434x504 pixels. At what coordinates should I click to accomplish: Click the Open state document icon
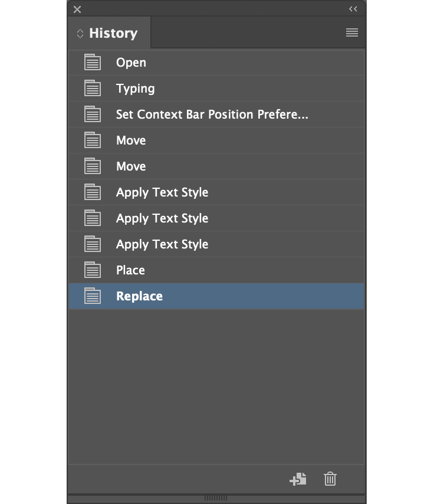93,63
